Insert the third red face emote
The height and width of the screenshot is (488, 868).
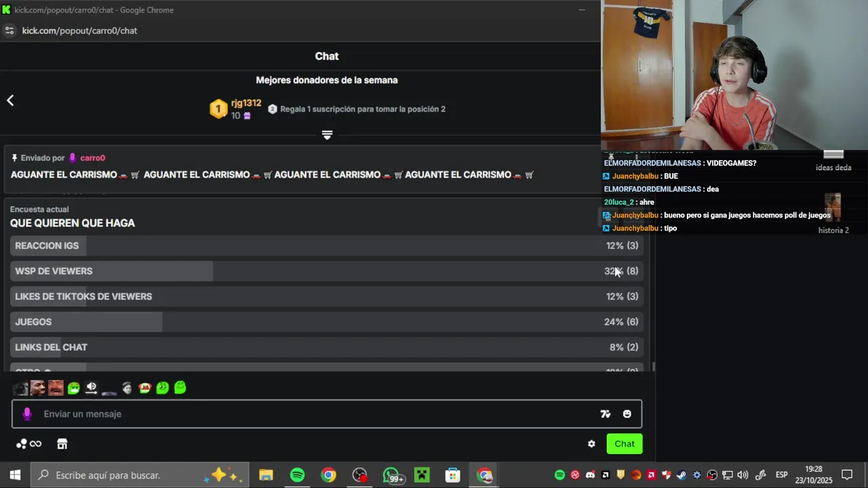[56, 388]
